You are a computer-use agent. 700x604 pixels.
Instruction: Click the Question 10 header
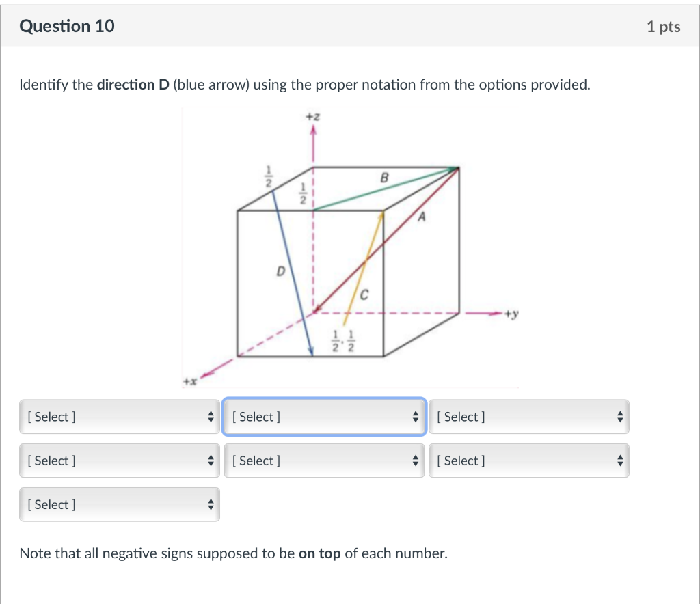click(x=67, y=26)
